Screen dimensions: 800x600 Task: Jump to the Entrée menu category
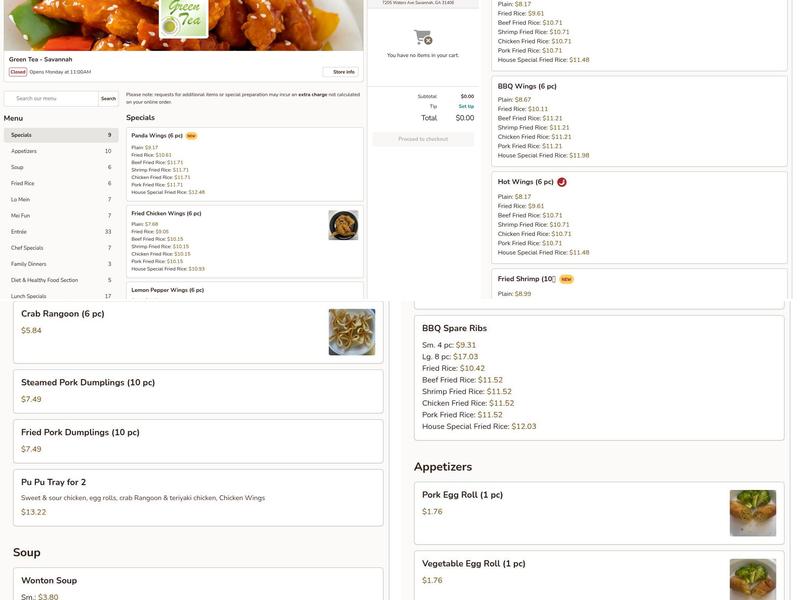click(60, 231)
